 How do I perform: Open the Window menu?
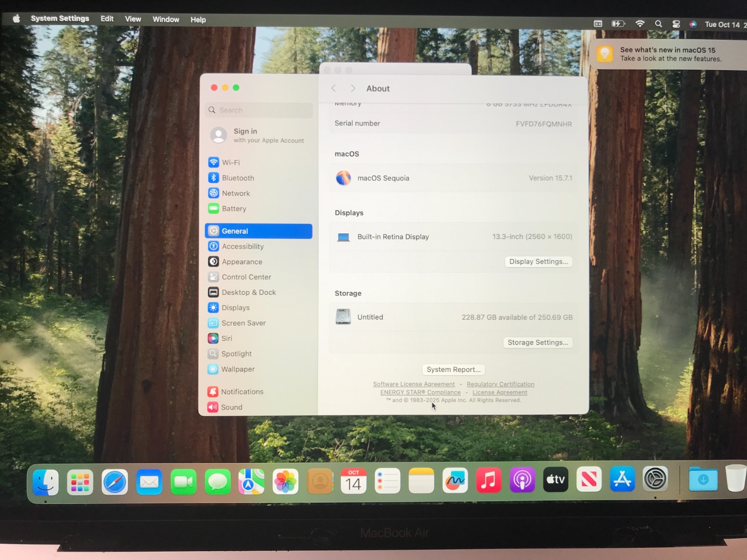coord(166,19)
